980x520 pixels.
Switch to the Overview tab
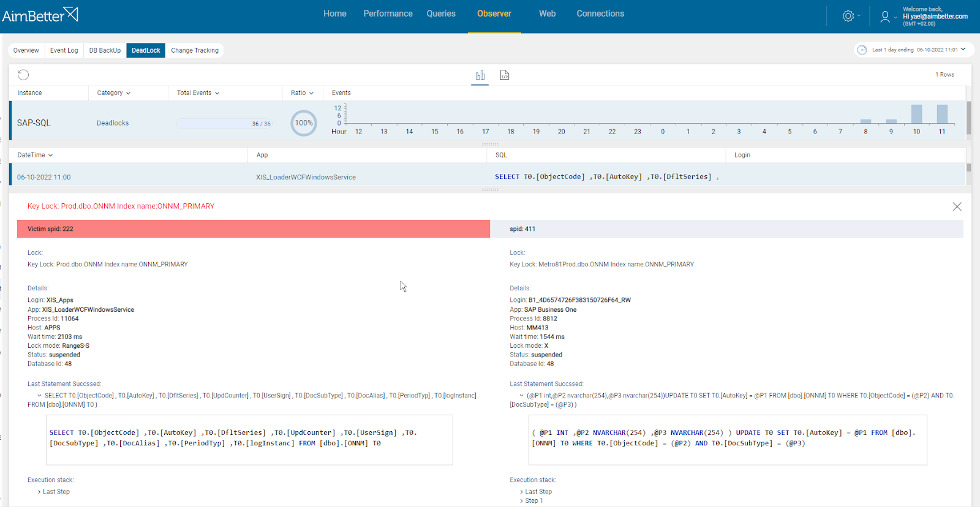(26, 50)
